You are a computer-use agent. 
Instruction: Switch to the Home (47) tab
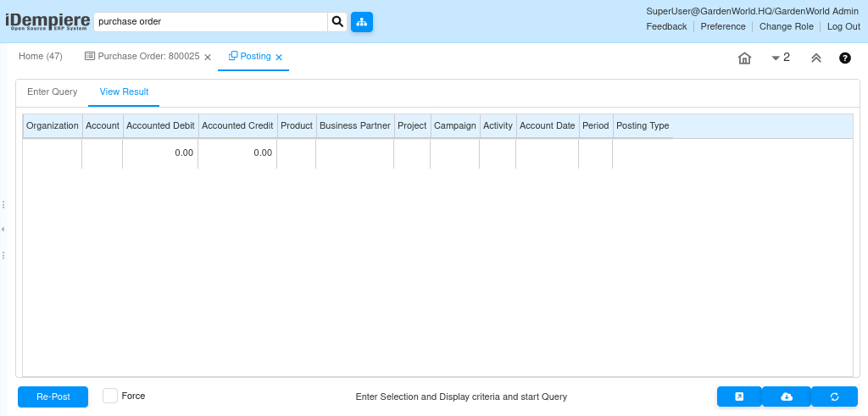pyautogui.click(x=41, y=56)
